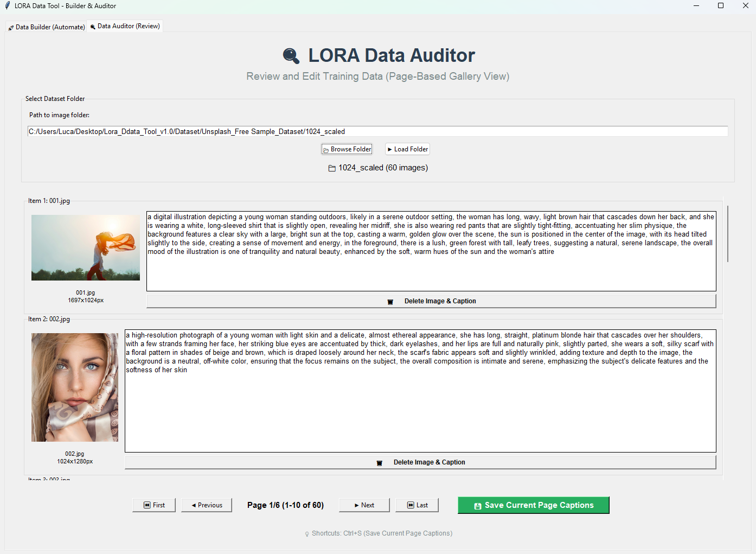Go to the First page
756x554 pixels.
click(x=154, y=505)
